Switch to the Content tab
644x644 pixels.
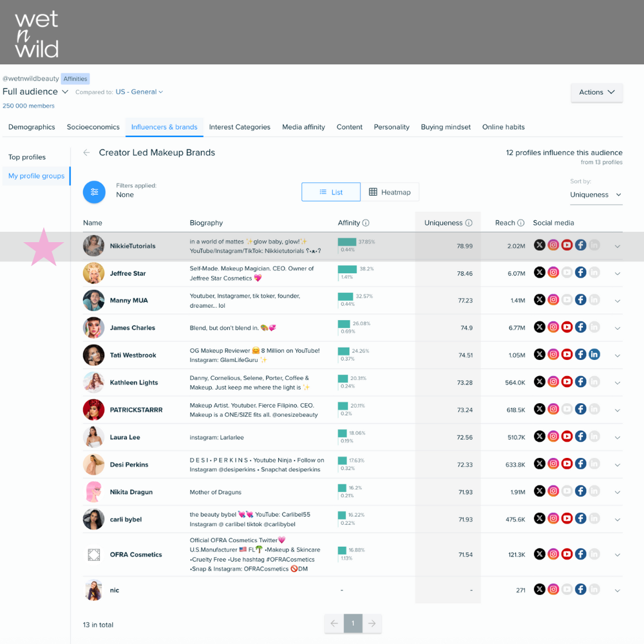point(350,127)
